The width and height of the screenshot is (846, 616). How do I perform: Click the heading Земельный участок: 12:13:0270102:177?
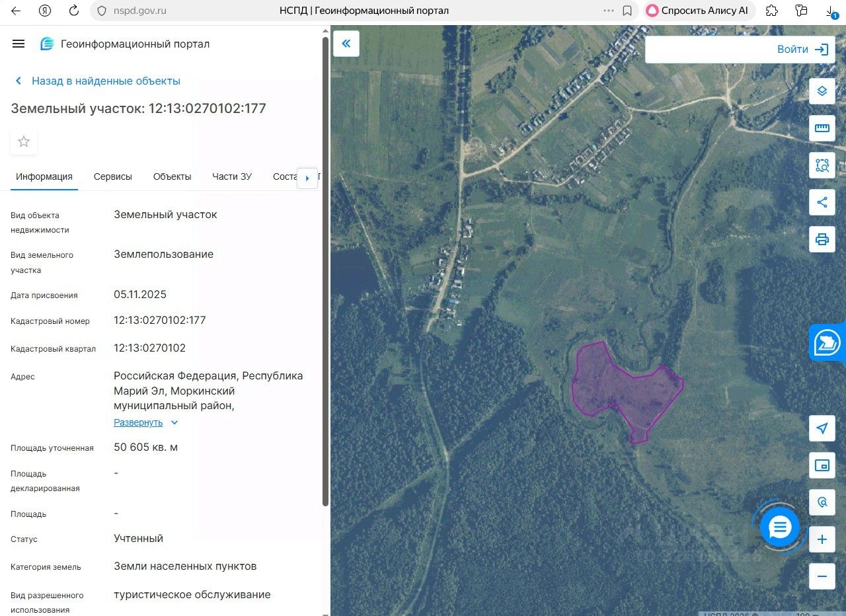point(139,108)
